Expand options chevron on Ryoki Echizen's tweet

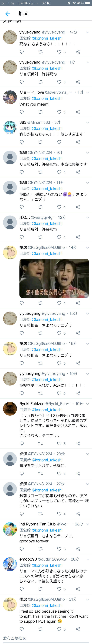coord(88,404)
